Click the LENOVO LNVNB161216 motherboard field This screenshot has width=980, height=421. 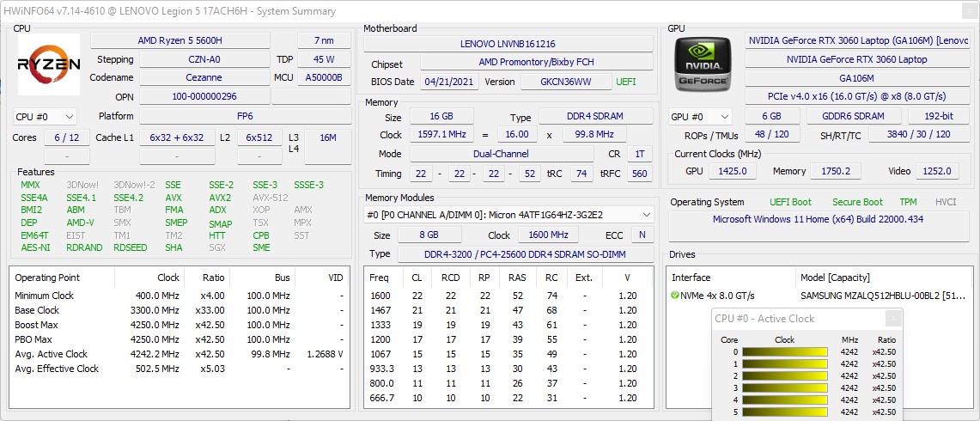pos(508,44)
